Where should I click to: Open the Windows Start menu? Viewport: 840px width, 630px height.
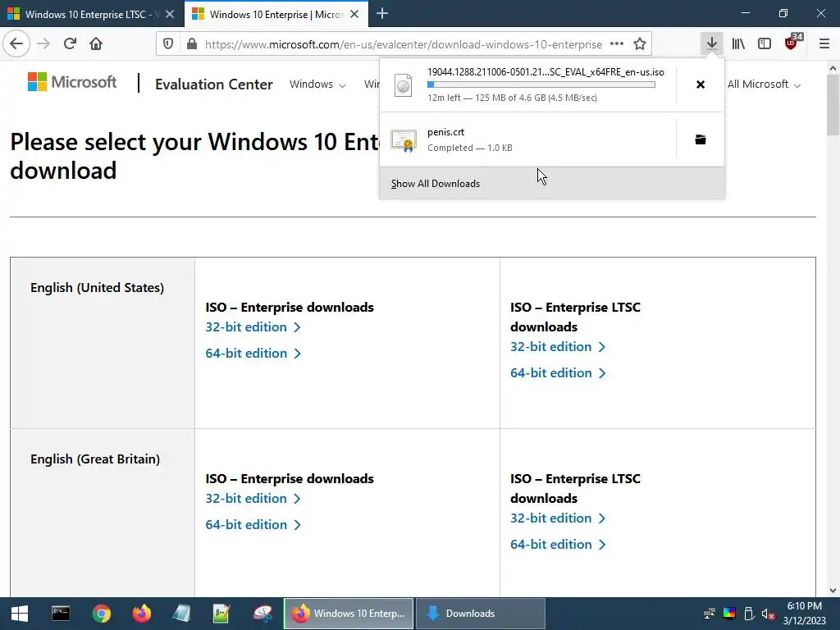click(20, 614)
